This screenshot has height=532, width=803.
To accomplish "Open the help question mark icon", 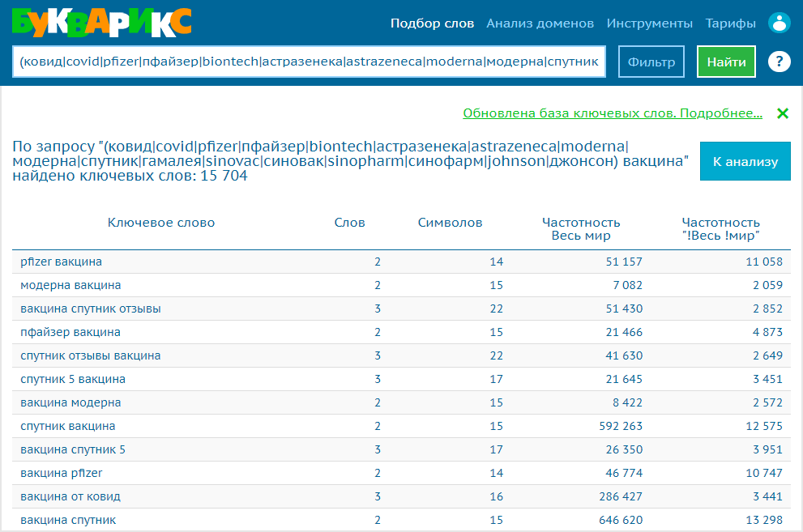I will pyautogui.click(x=779, y=62).
